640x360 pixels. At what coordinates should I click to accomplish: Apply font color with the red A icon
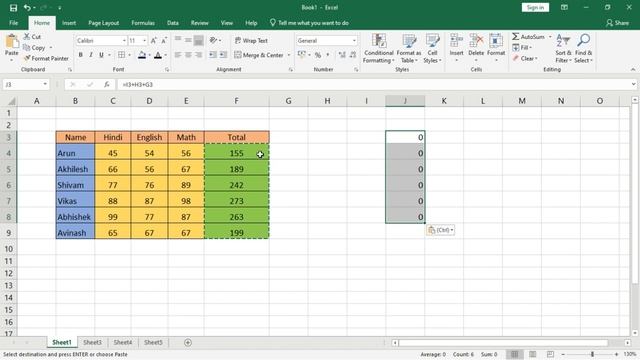pos(158,55)
